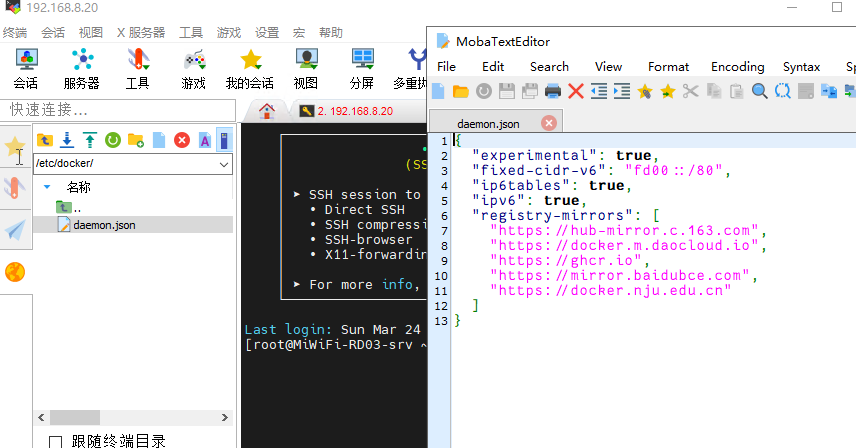The image size is (856, 448).
Task: Switch to the 192.168.8.20 SSH tab
Action: click(x=354, y=111)
